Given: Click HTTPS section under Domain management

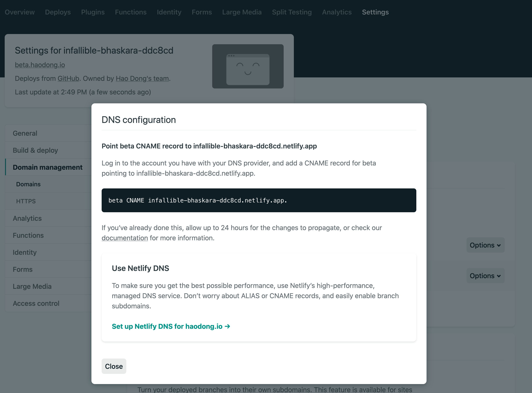Looking at the screenshot, I should point(26,201).
